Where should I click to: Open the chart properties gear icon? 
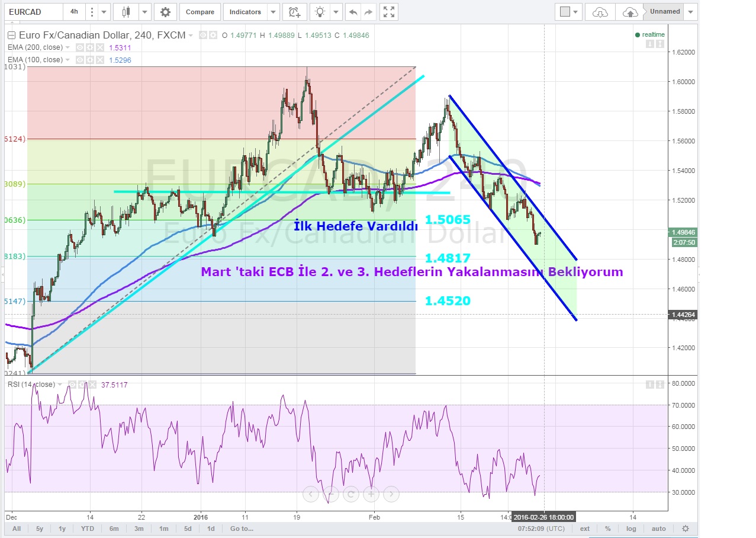point(165,12)
